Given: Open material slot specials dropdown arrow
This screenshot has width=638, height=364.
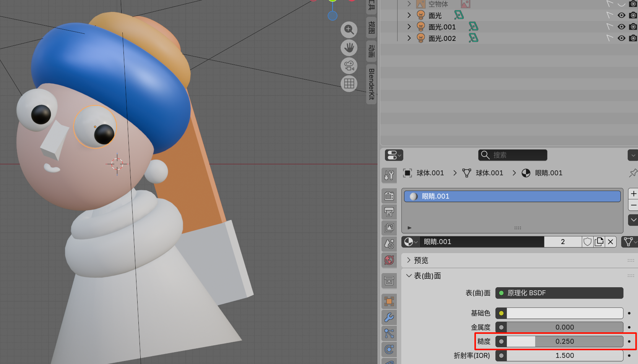Looking at the screenshot, I should tap(633, 220).
